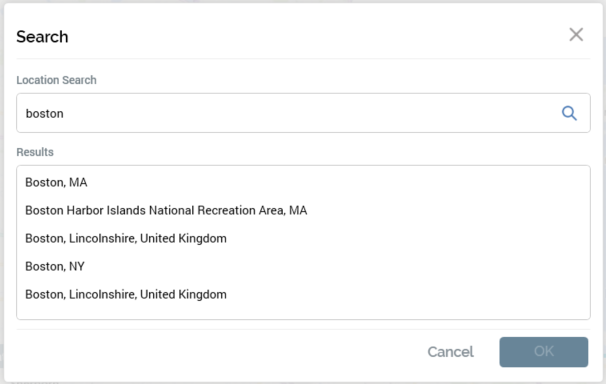Click the Location Search field label
This screenshot has height=384, width=606.
pos(56,80)
